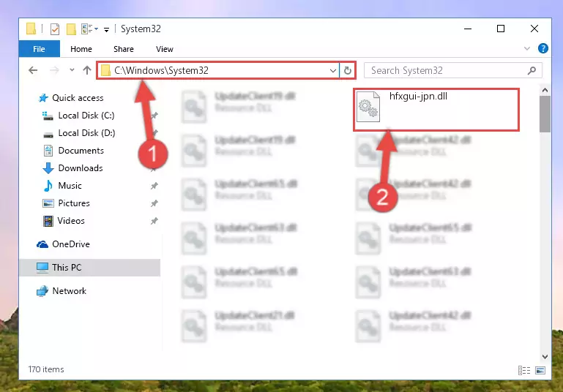Screen dimensions: 563x392
Task: Open Music in the sidebar
Action: point(70,186)
